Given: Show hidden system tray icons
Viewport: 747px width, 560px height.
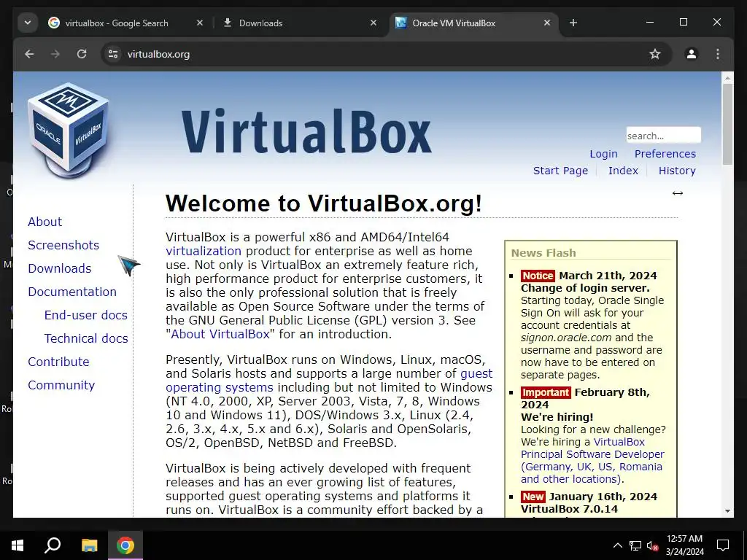Looking at the screenshot, I should click(617, 545).
